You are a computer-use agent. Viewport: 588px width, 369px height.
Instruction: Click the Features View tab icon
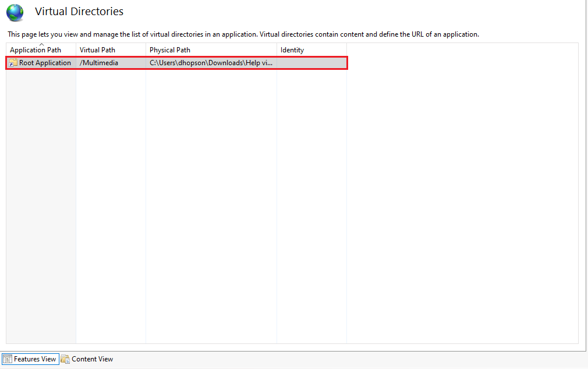[x=8, y=359]
